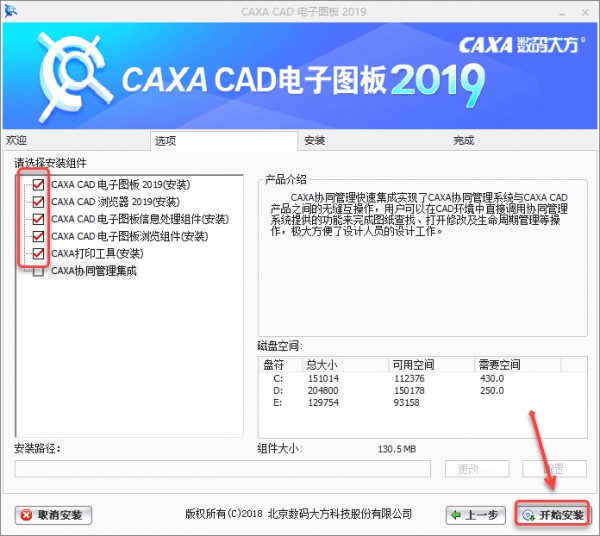This screenshot has width=600, height=536.
Task: Click 可用空间 column header
Action: pyautogui.click(x=432, y=365)
